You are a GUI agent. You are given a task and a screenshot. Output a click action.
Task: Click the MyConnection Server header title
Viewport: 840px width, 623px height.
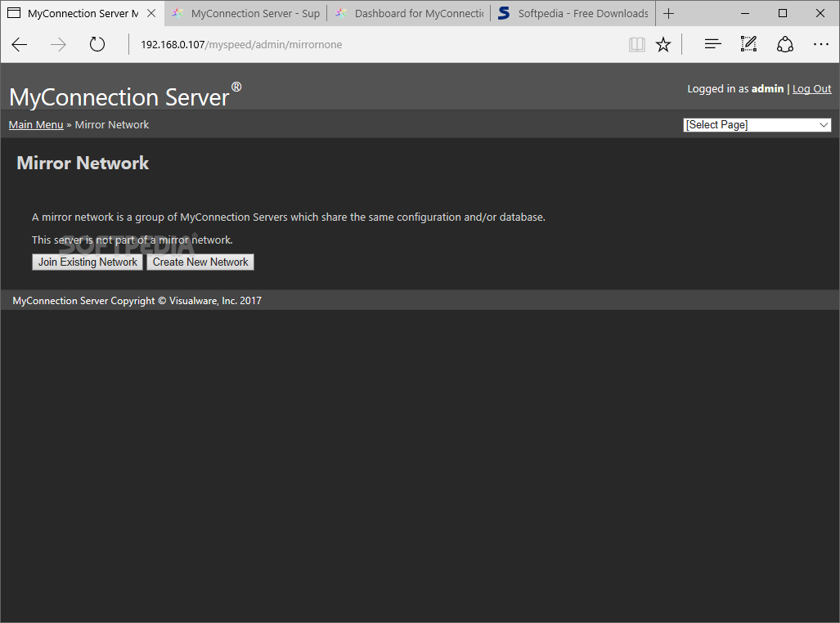tap(125, 96)
